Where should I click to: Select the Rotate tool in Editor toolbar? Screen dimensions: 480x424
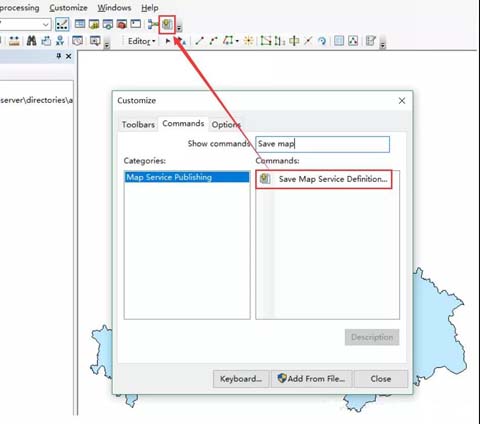[321, 41]
